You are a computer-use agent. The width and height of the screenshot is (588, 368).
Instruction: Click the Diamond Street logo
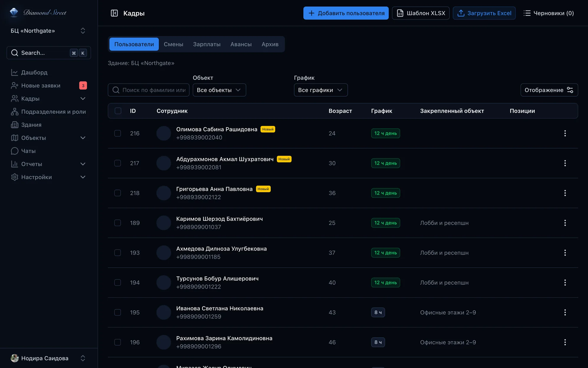pyautogui.click(x=38, y=12)
